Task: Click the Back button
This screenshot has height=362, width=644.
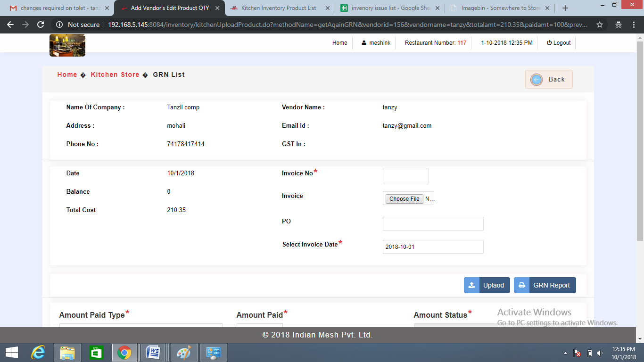Action: 549,79
